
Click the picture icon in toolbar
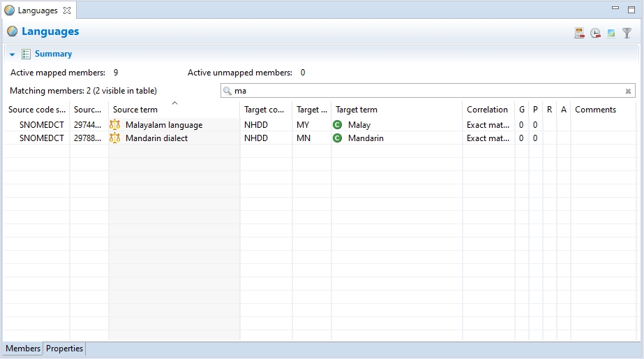(611, 33)
